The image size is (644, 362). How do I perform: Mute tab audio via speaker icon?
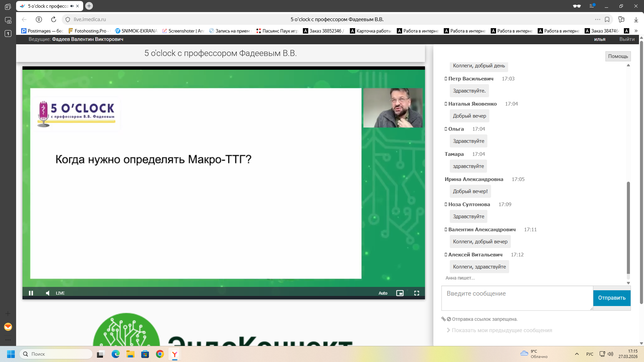coord(72,6)
